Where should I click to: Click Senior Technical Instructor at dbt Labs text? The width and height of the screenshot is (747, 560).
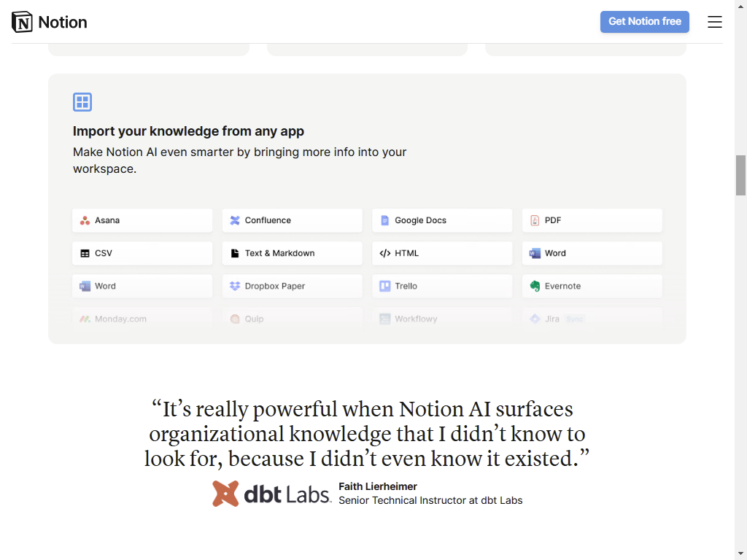pos(430,500)
